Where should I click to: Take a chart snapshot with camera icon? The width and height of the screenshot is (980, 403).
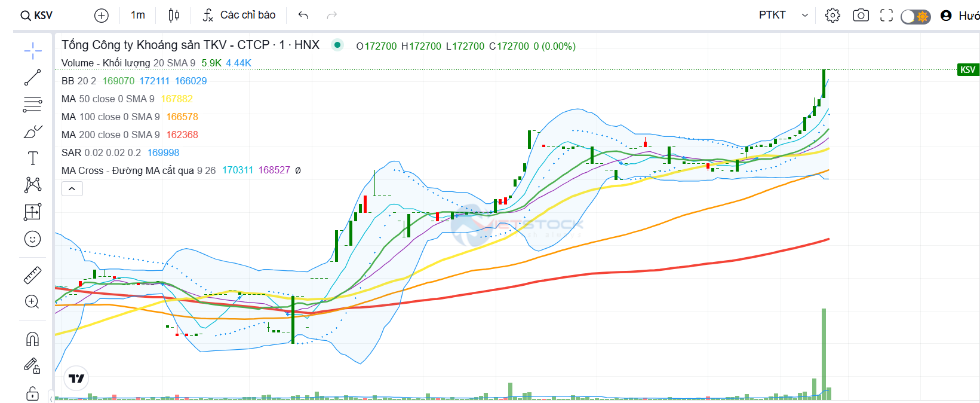coord(861,15)
